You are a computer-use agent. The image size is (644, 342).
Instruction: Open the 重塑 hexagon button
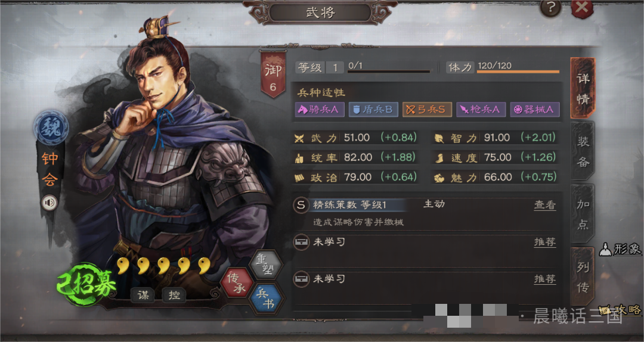click(x=267, y=265)
